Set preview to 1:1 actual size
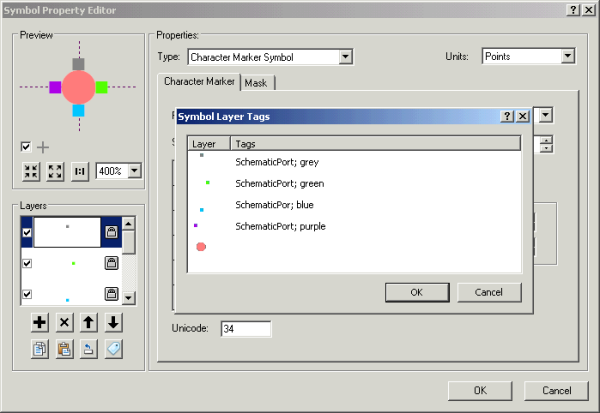This screenshot has width=600, height=413. [80, 171]
